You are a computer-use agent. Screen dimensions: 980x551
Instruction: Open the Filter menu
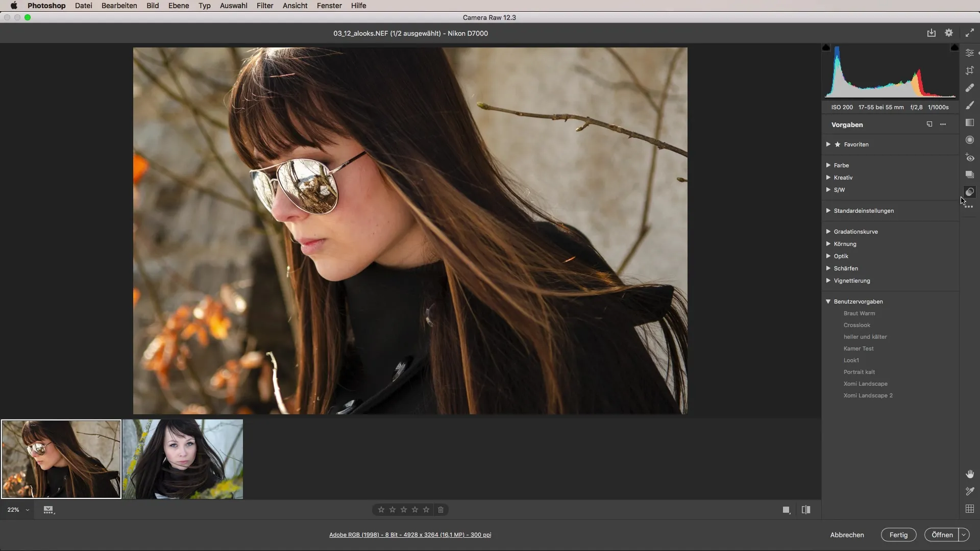tap(265, 6)
